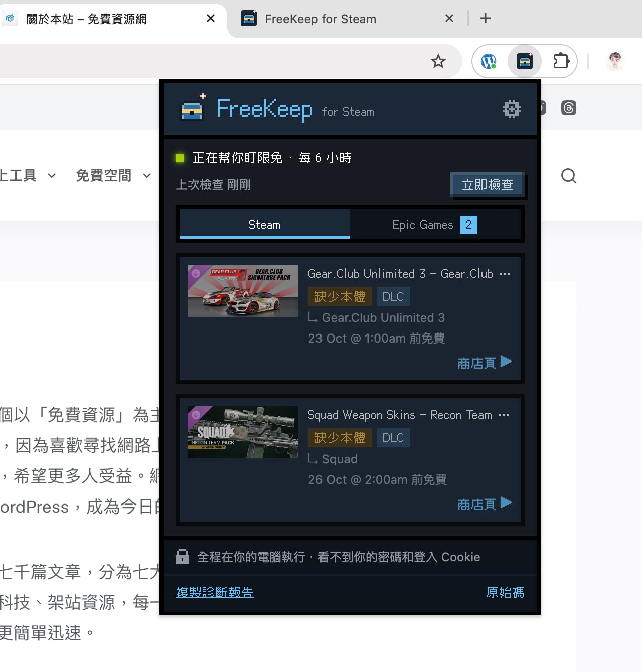
Task: Click the 立即檢查 check now button
Action: click(487, 184)
